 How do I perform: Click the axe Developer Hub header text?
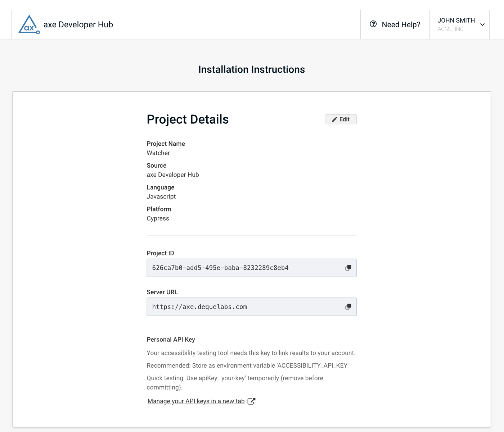78,24
